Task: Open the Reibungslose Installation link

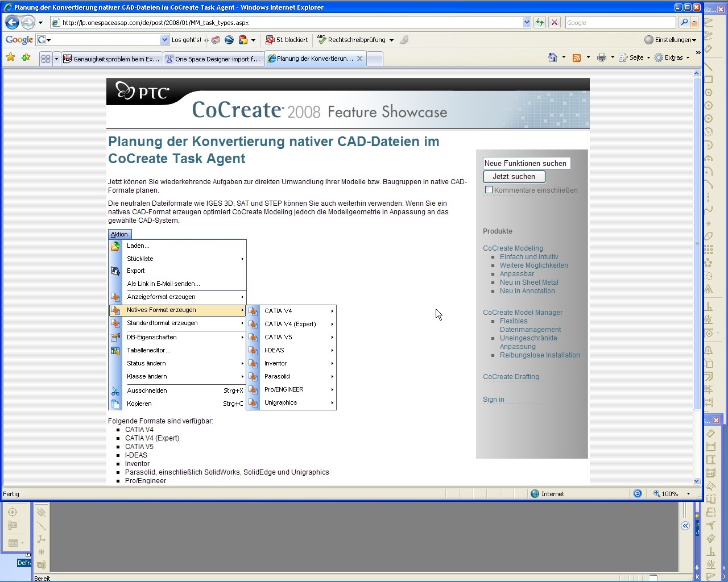Action: pos(540,355)
